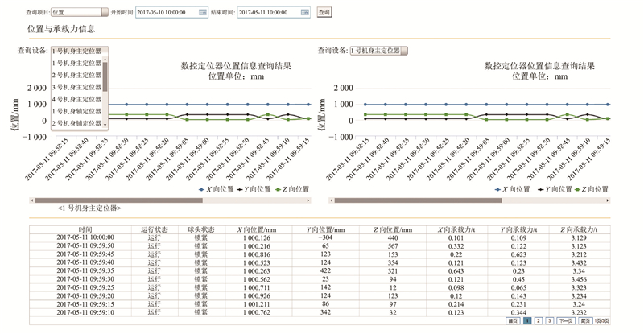Screen dimensions: 644x334
Task: Toggle Y向位置 series in right chart legend
Action: [555, 189]
